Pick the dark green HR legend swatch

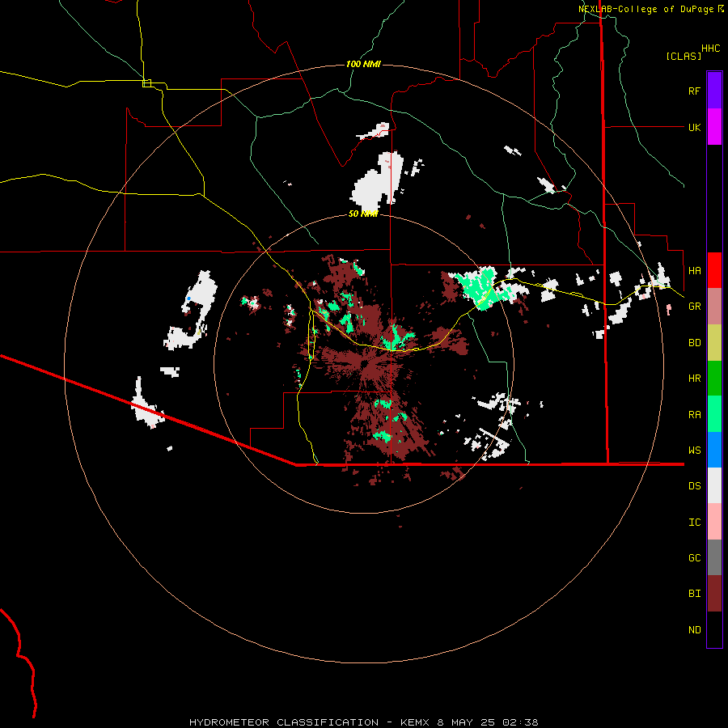coord(714,379)
